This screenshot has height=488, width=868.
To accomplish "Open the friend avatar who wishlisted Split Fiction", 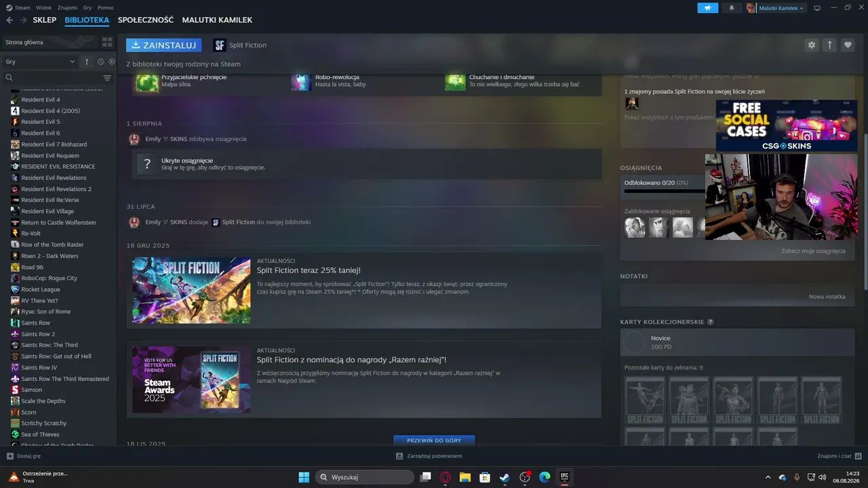I will [x=631, y=104].
